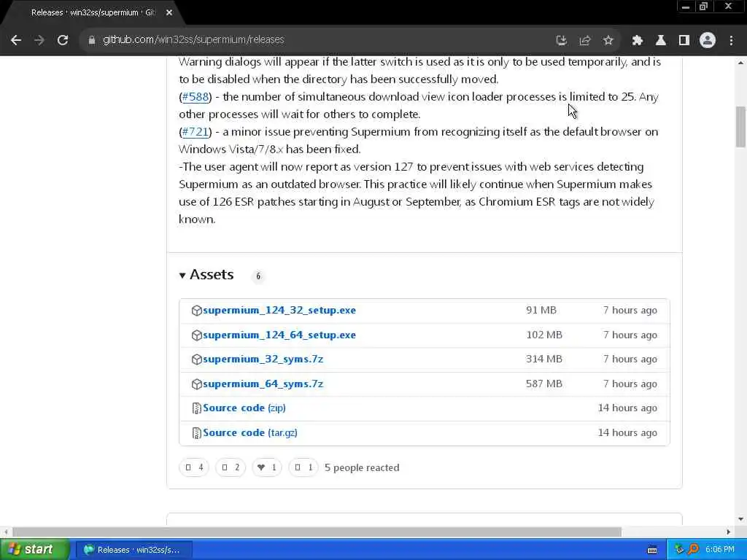Click the last reaction button showing 1
The height and width of the screenshot is (560, 747).
303,467
